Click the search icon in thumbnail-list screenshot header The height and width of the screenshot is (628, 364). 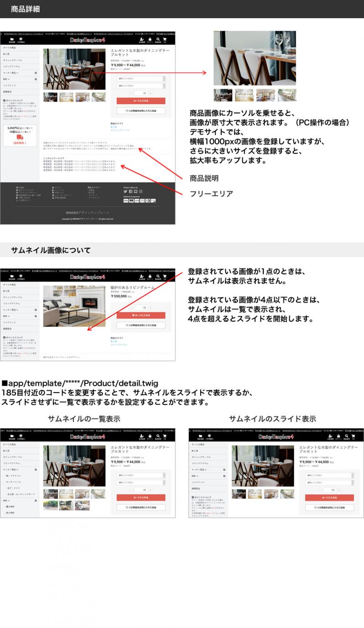pyautogui.click(x=158, y=436)
